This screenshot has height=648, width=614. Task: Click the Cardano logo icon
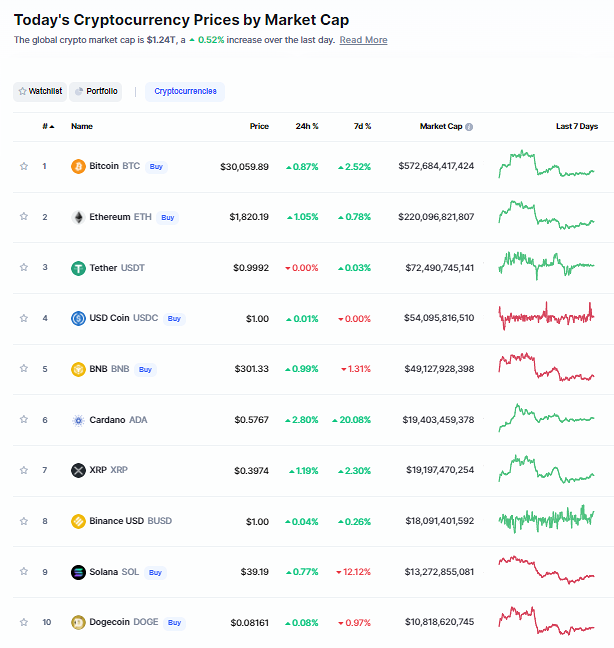[78, 420]
